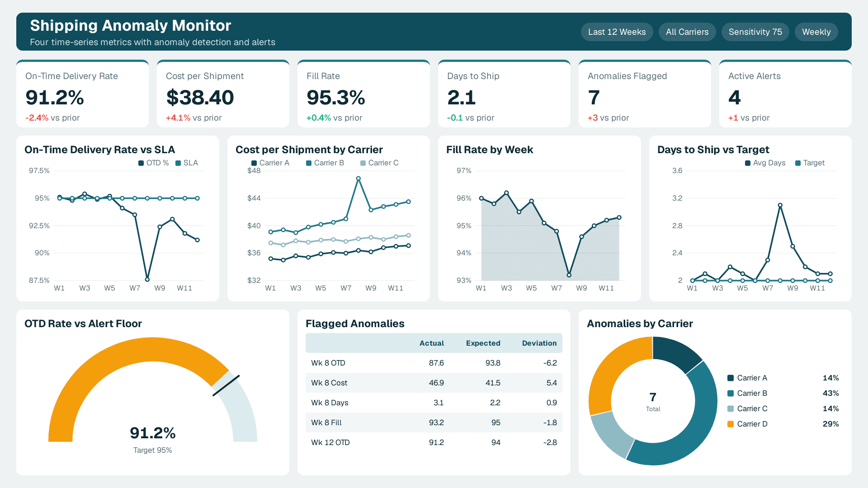Image resolution: width=868 pixels, height=488 pixels.
Task: Click the Target 95% gauge label
Action: (153, 450)
